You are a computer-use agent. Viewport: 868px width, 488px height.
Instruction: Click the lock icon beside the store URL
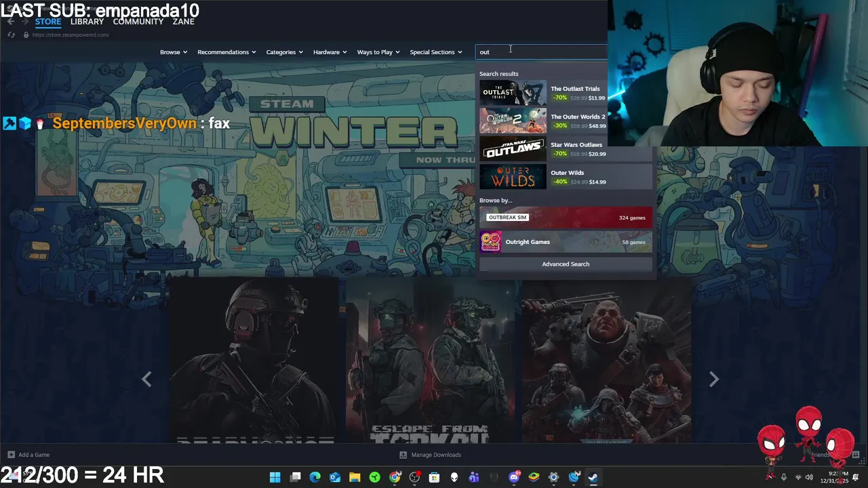26,35
